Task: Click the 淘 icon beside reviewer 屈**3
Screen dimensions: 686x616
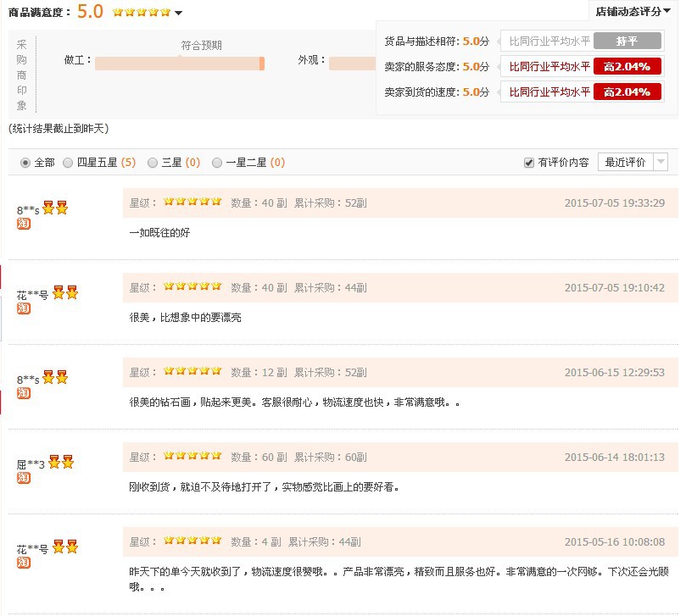Action: (x=23, y=479)
